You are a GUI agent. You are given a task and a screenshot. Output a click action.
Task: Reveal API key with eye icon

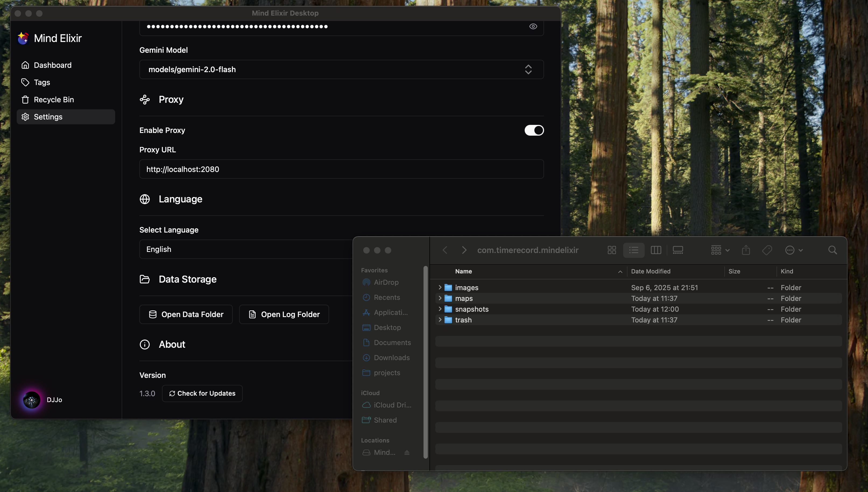[x=533, y=26]
